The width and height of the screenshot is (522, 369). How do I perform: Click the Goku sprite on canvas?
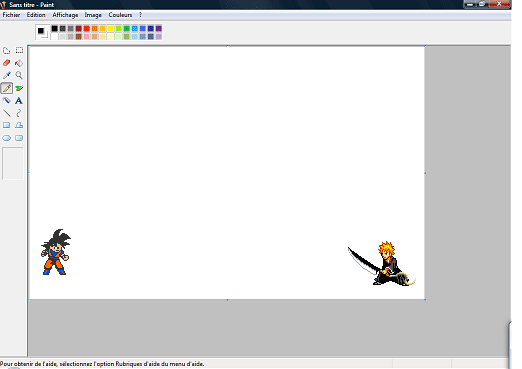pyautogui.click(x=56, y=252)
